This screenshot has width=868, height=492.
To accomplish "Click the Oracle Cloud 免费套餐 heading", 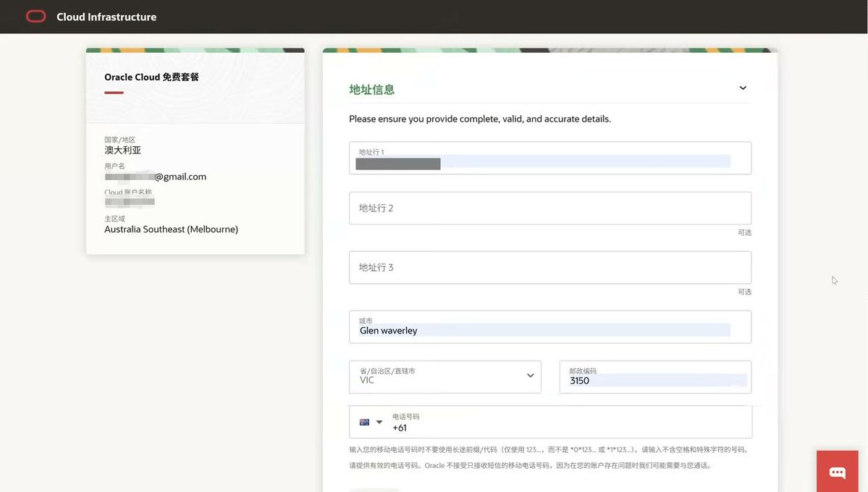I will [152, 77].
